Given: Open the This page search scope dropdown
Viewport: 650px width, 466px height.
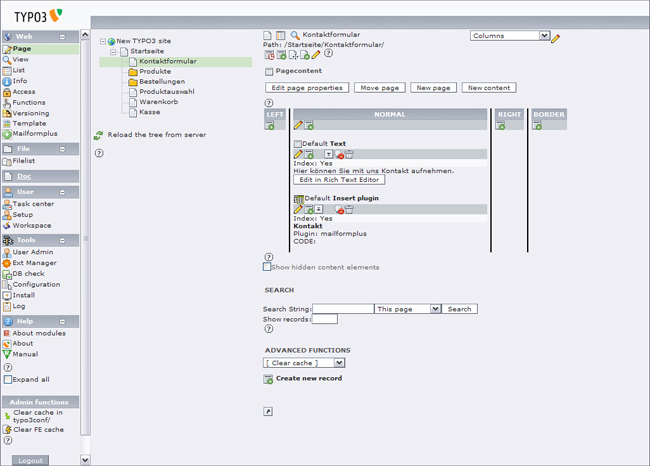Looking at the screenshot, I should (407, 309).
